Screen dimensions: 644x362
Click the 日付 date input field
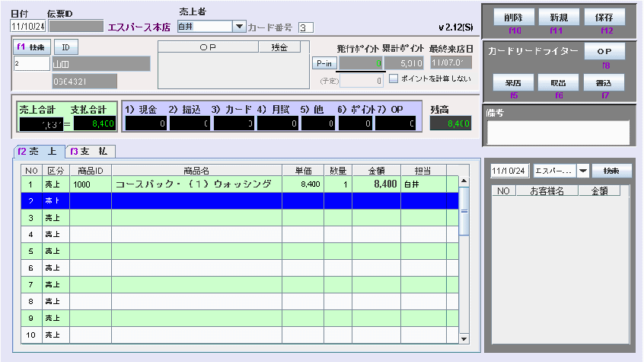click(27, 27)
